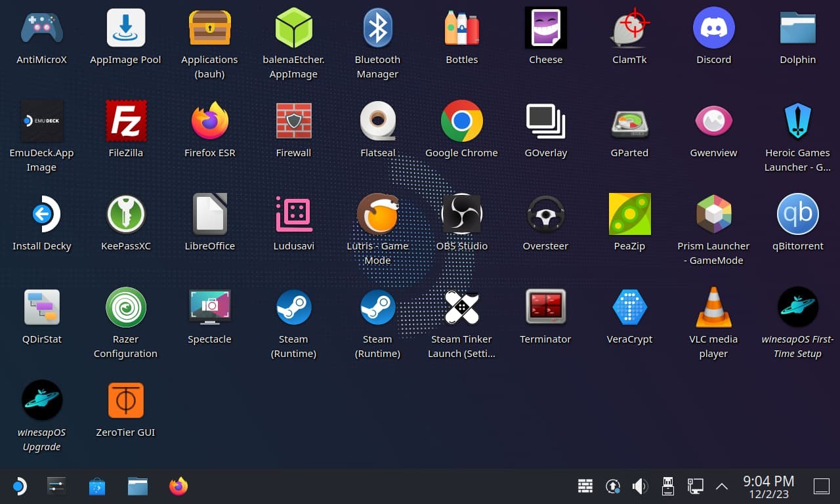Open the software updates tray icon
The width and height of the screenshot is (840, 504).
[613, 486]
